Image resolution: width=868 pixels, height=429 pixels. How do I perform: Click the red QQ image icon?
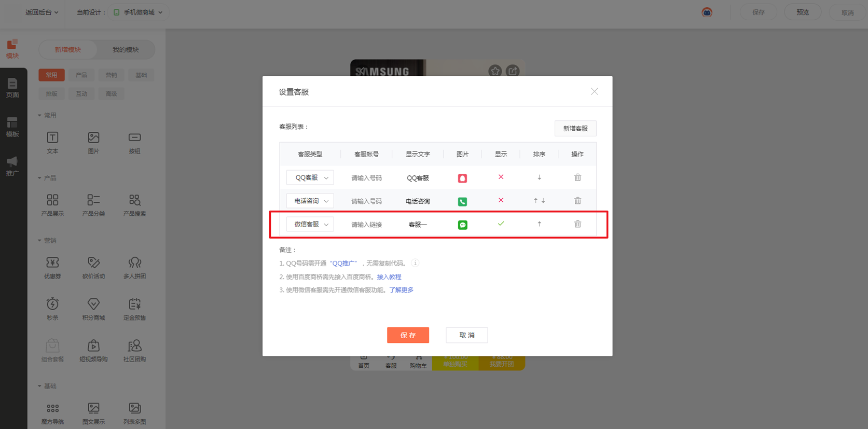(x=462, y=178)
